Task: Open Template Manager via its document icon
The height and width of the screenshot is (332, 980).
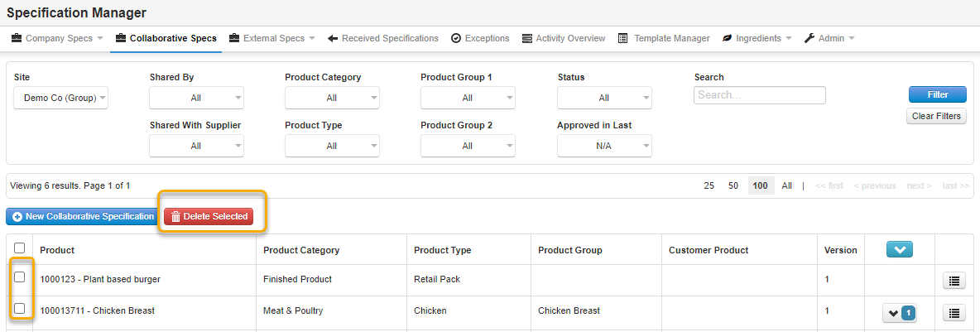Action: [625, 38]
